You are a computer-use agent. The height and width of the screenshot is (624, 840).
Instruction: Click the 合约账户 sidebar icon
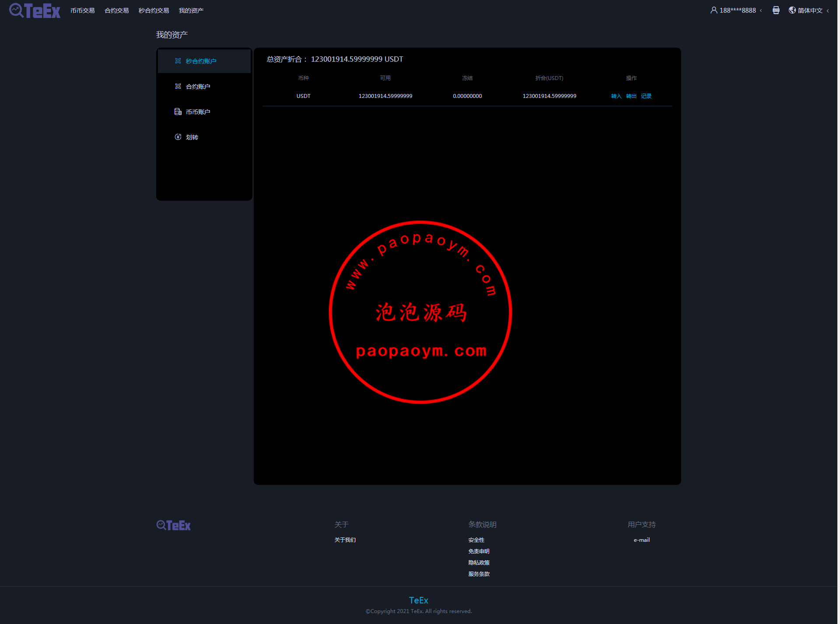[178, 87]
